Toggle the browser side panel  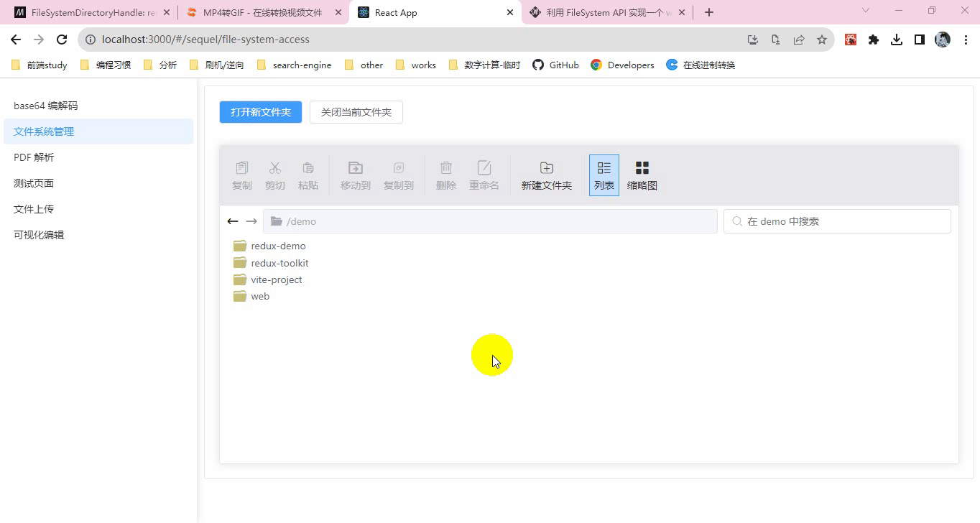(920, 40)
